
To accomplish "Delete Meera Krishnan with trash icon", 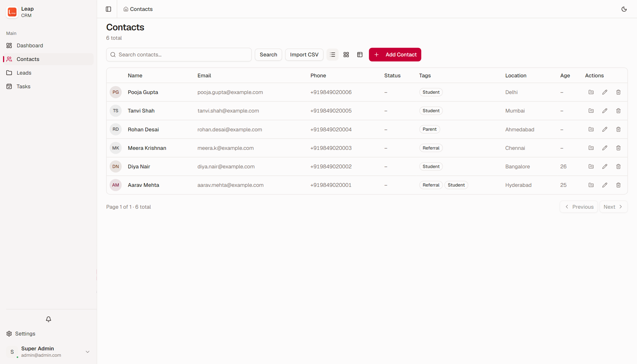I will pos(618,148).
